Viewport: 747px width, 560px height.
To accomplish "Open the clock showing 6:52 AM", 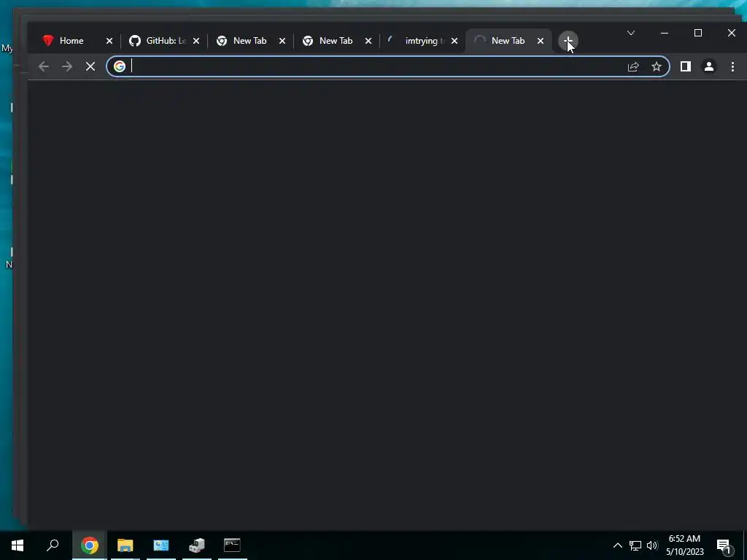I will coord(684,545).
